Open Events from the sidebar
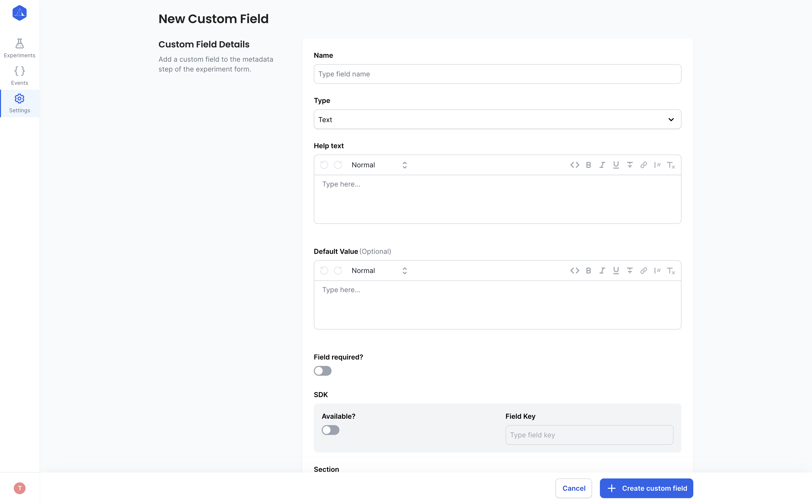812x504 pixels. tap(19, 76)
